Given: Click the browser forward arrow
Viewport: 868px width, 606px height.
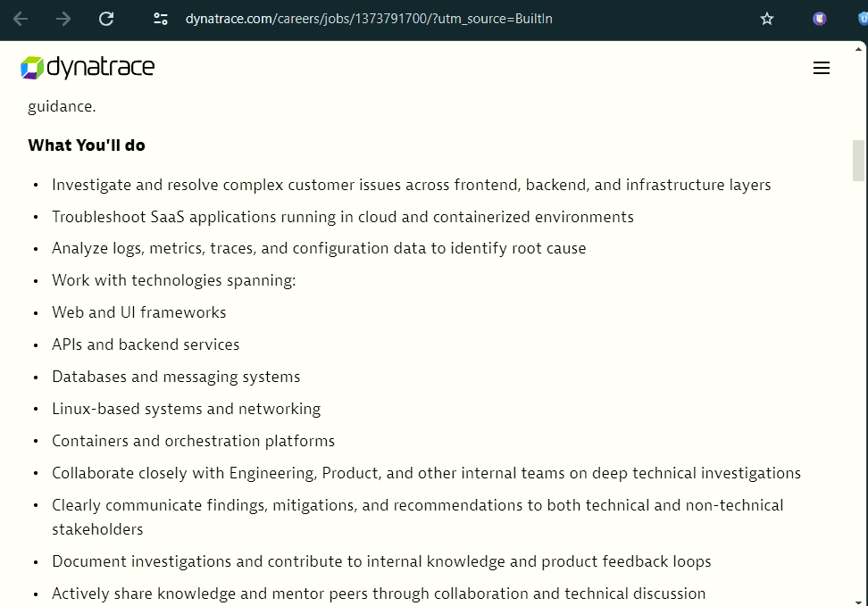Looking at the screenshot, I should click(63, 19).
